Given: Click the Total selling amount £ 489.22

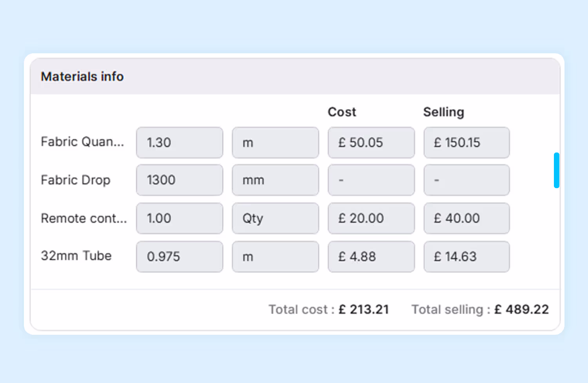Looking at the screenshot, I should (521, 310).
